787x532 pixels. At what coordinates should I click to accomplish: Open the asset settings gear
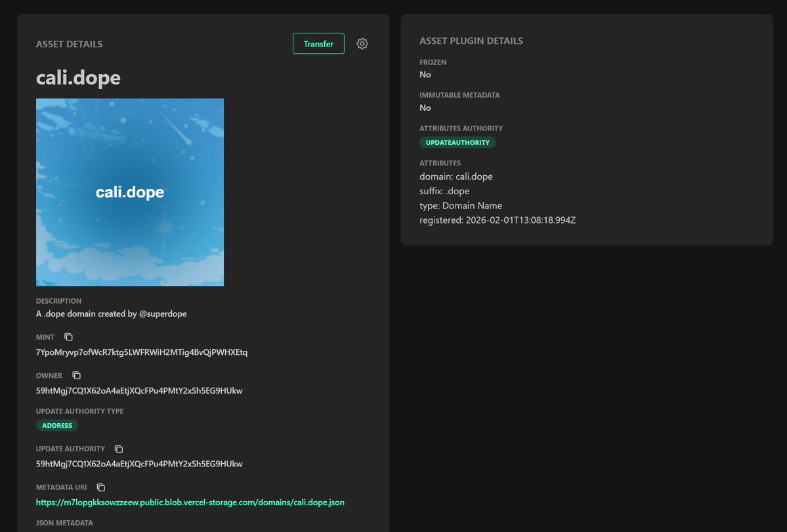click(x=362, y=43)
